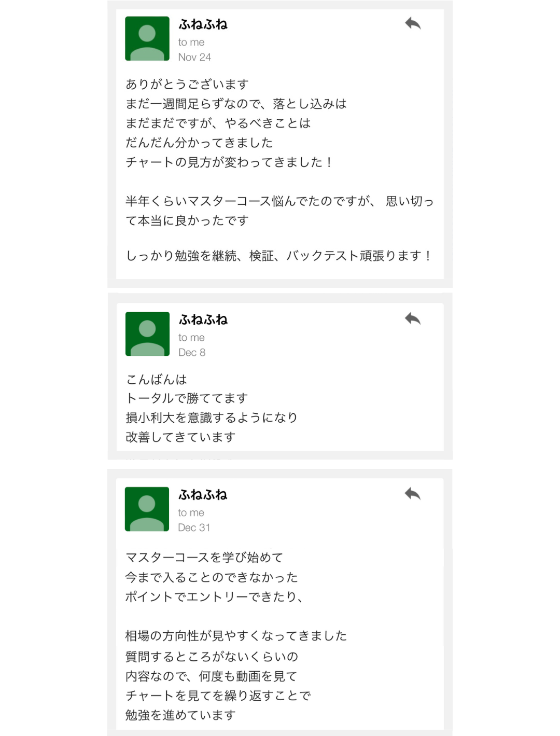This screenshot has width=560, height=736.
Task: Open sender avatar on Nov 24 message
Action: click(147, 39)
